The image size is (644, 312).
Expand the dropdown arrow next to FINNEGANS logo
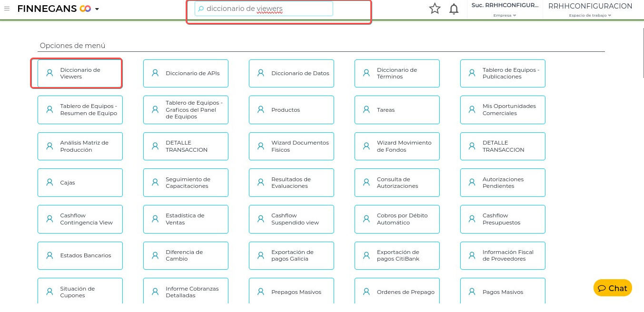97,9
